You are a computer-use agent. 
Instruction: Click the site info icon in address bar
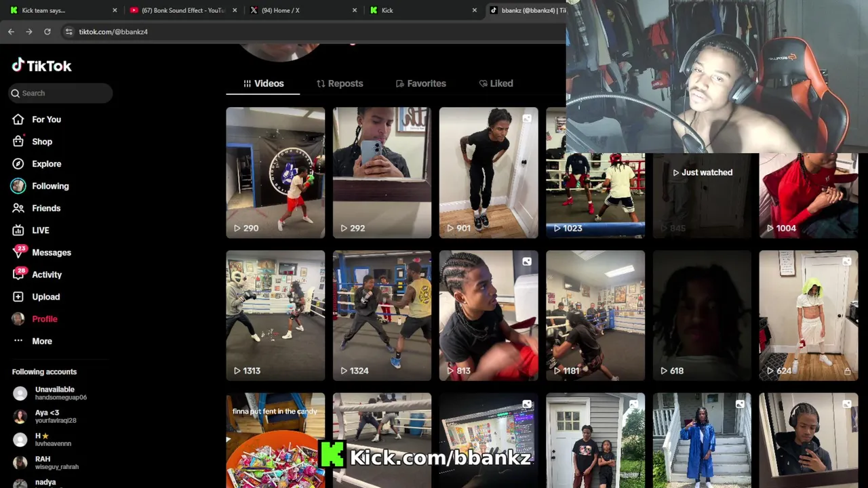(68, 32)
